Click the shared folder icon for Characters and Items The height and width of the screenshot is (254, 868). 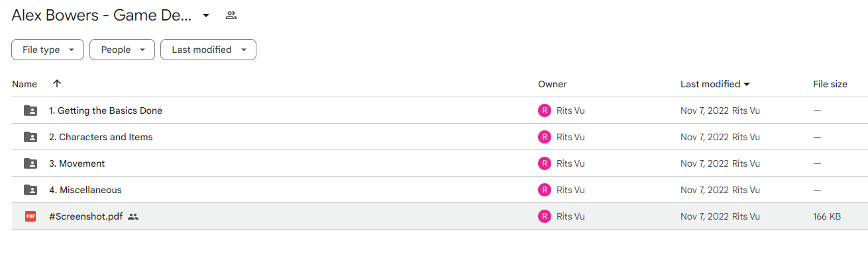(30, 137)
